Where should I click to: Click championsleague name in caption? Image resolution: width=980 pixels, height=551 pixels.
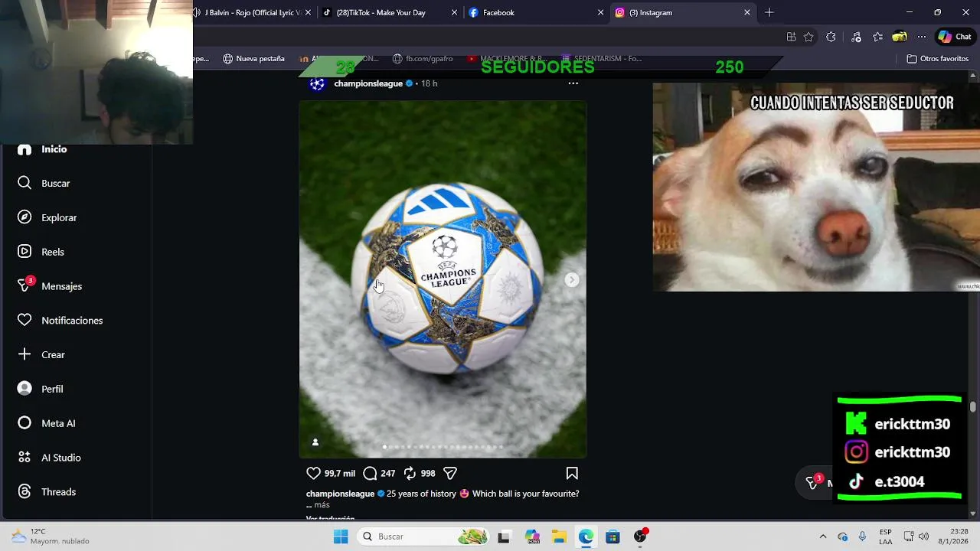340,494
